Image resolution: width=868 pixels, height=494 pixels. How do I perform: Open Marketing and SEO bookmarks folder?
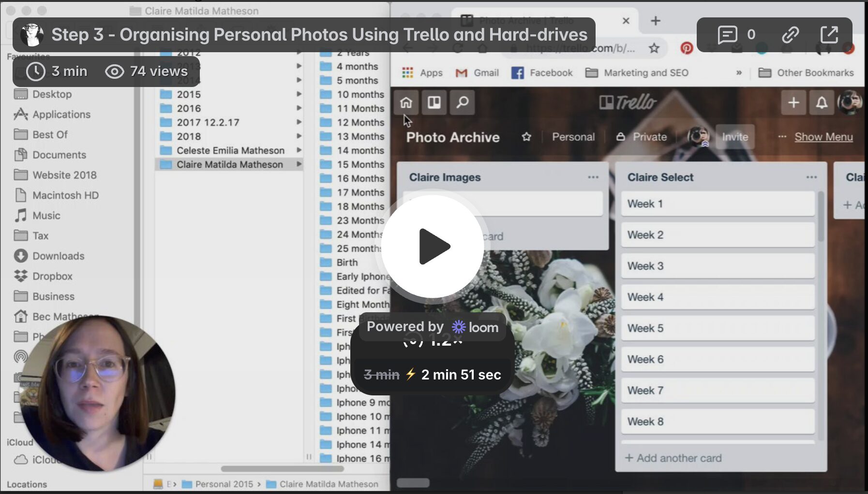[637, 73]
